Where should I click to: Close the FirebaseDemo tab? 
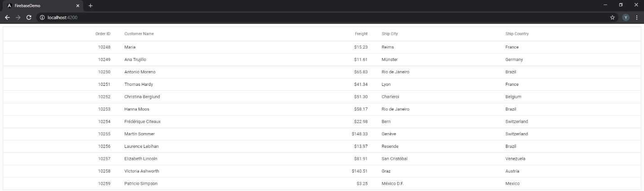(x=78, y=6)
